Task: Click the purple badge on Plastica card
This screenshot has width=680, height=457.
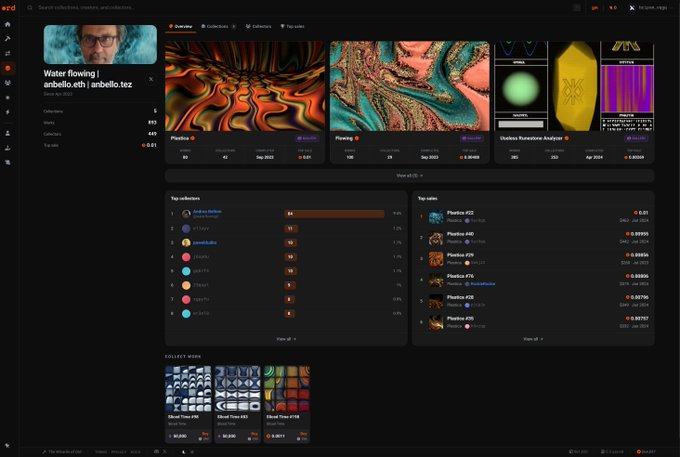Action: 307,138
